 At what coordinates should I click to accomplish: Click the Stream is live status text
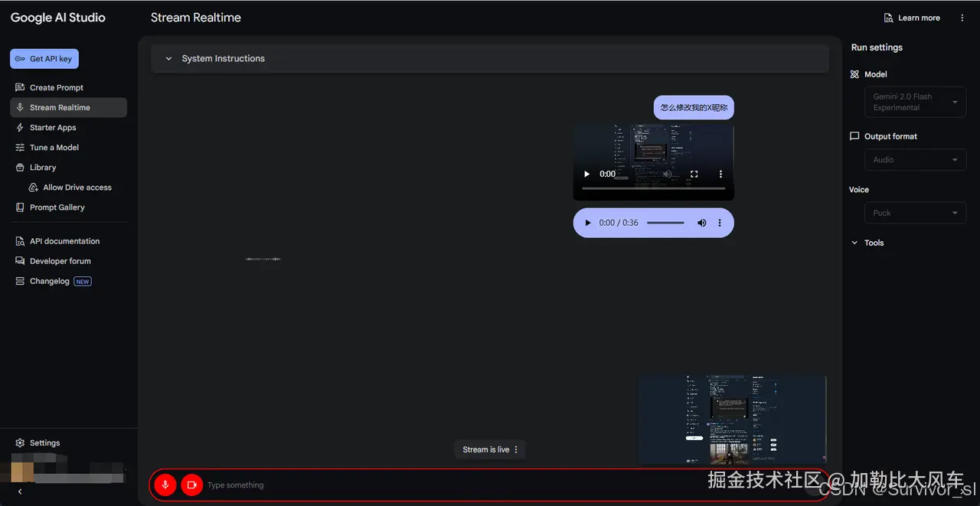tap(486, 449)
